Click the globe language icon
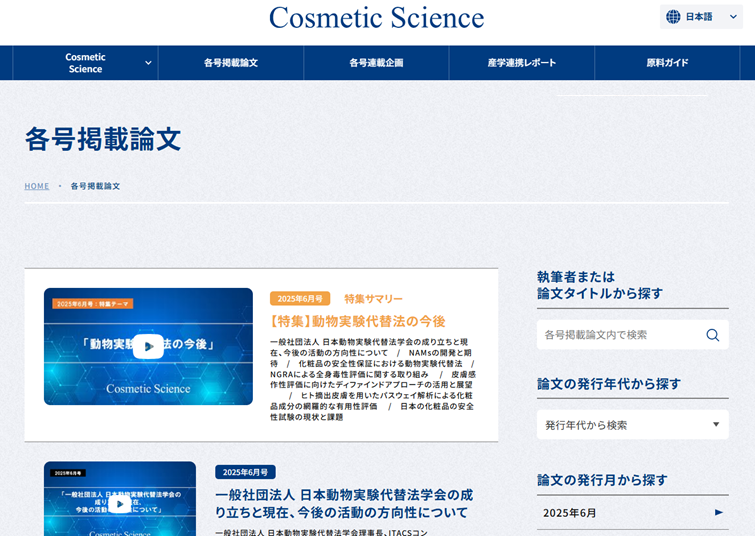Image resolution: width=756 pixels, height=537 pixels. coord(673,17)
